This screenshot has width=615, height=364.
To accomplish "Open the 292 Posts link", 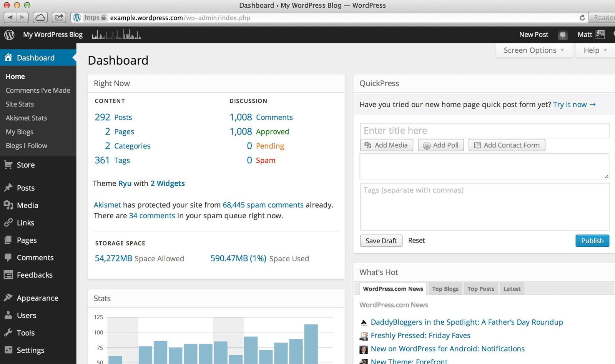I will coord(113,117).
